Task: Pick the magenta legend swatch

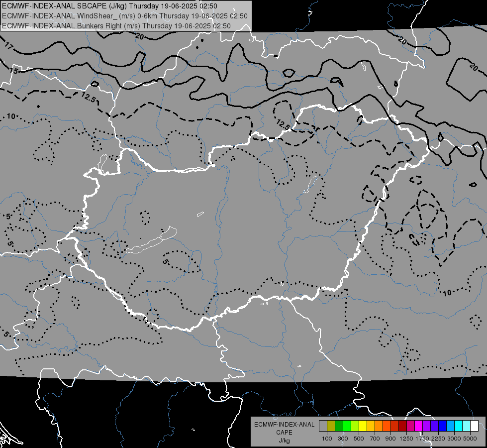Action: point(419,426)
